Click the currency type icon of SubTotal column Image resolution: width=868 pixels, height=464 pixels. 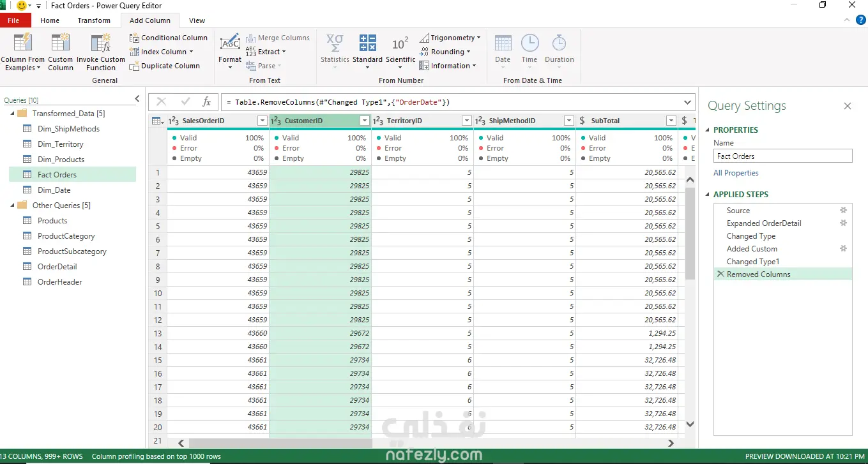(x=582, y=121)
